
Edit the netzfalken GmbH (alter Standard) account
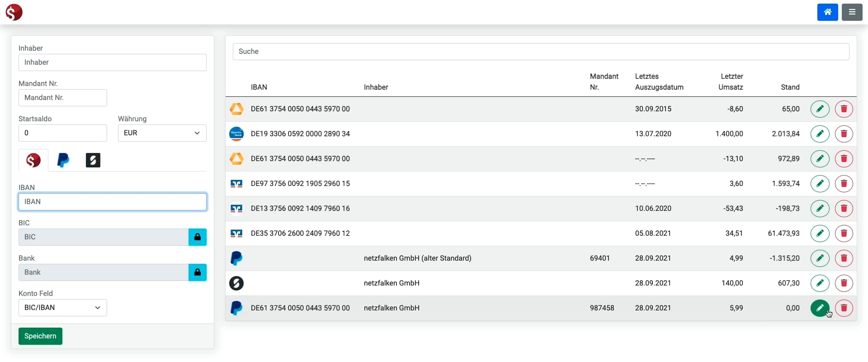click(820, 258)
